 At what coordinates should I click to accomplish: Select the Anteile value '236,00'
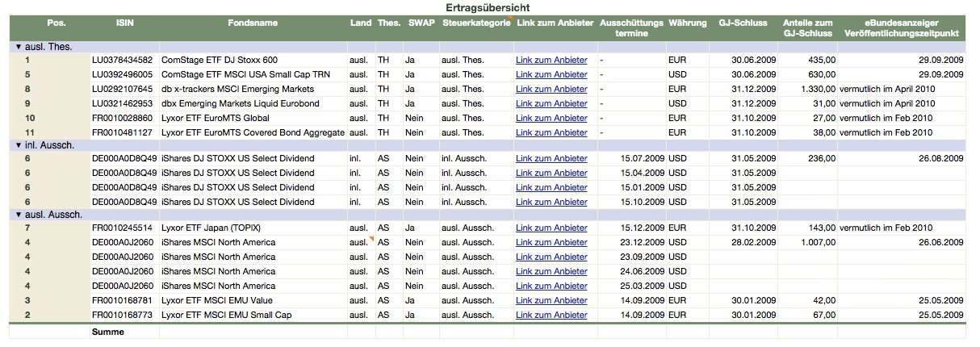coord(823,158)
